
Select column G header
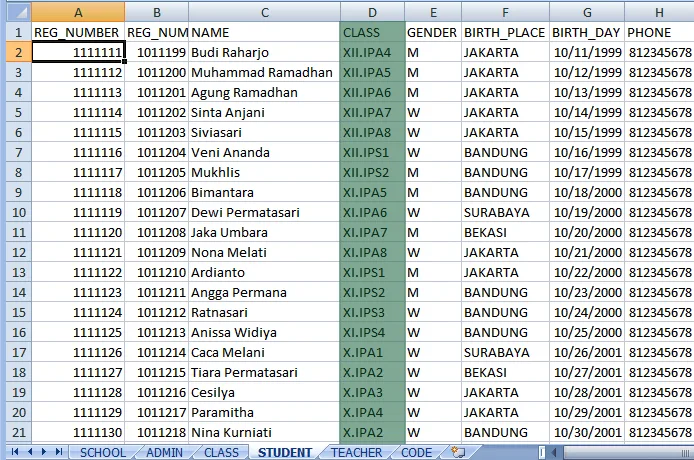tap(587, 12)
